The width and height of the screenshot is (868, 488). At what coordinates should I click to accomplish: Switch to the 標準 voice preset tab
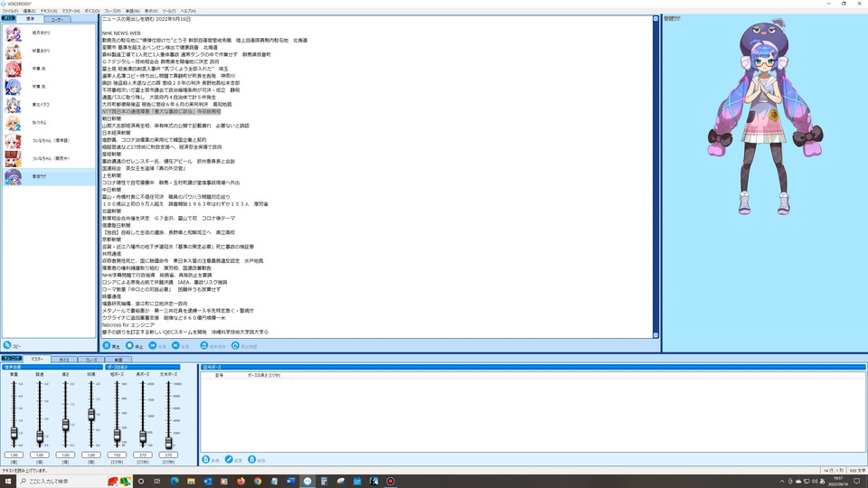30,19
